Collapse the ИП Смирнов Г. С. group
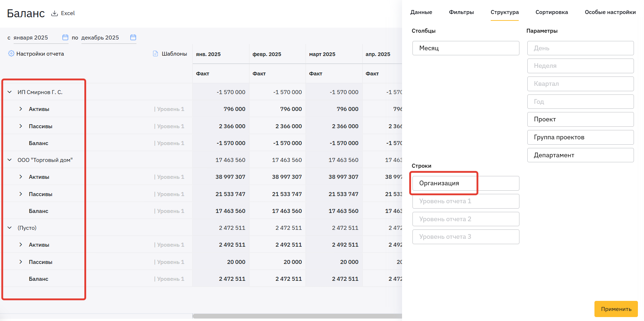The image size is (644, 321). click(10, 92)
